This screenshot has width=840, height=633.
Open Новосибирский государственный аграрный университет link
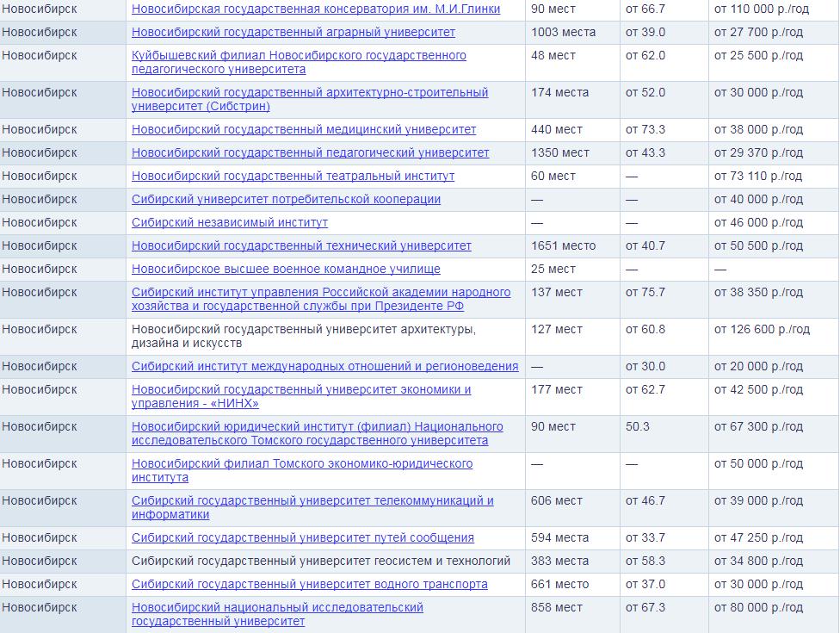tap(293, 32)
